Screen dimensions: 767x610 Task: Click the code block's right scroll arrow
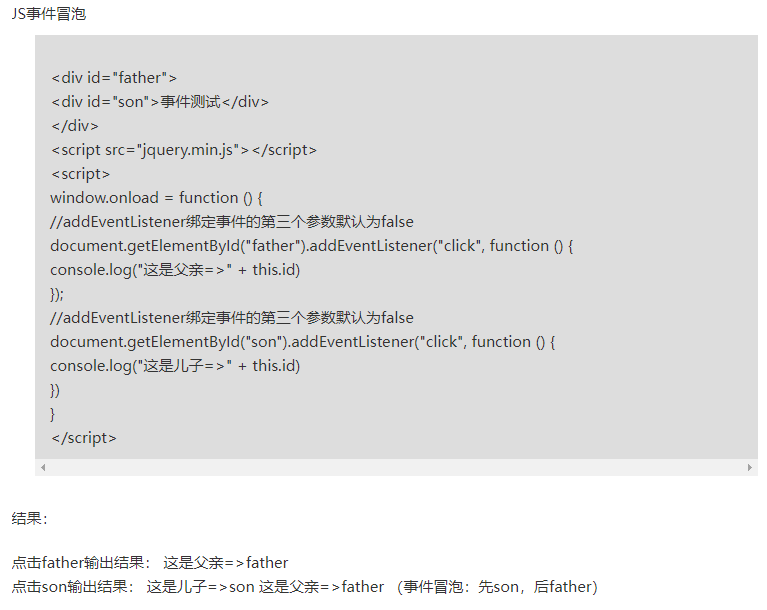(750, 468)
